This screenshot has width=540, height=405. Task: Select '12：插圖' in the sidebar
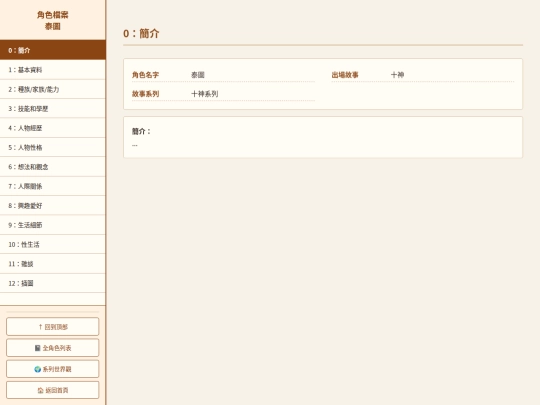(53, 283)
